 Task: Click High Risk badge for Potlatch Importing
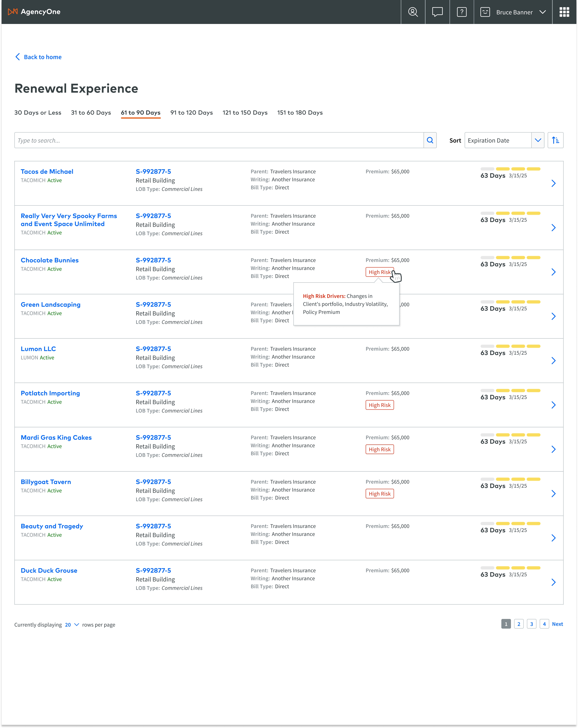pos(379,405)
